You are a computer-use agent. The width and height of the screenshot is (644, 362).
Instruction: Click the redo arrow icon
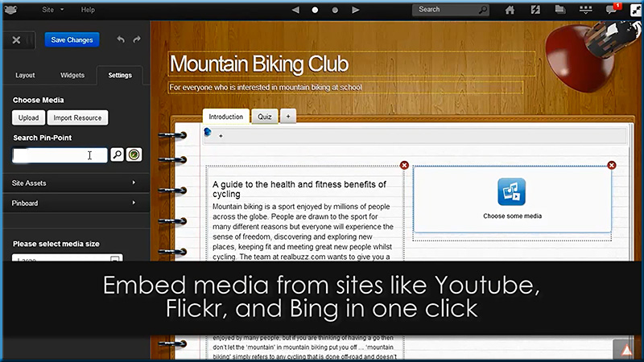point(137,39)
